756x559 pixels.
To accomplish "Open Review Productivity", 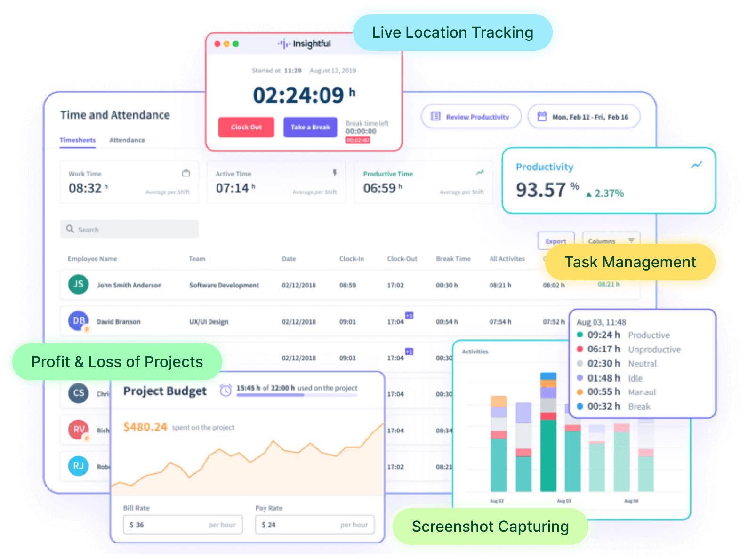I will pyautogui.click(x=471, y=116).
